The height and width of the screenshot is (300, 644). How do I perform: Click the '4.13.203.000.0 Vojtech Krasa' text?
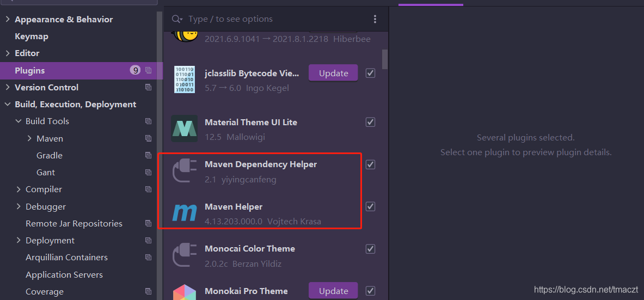pos(263,221)
